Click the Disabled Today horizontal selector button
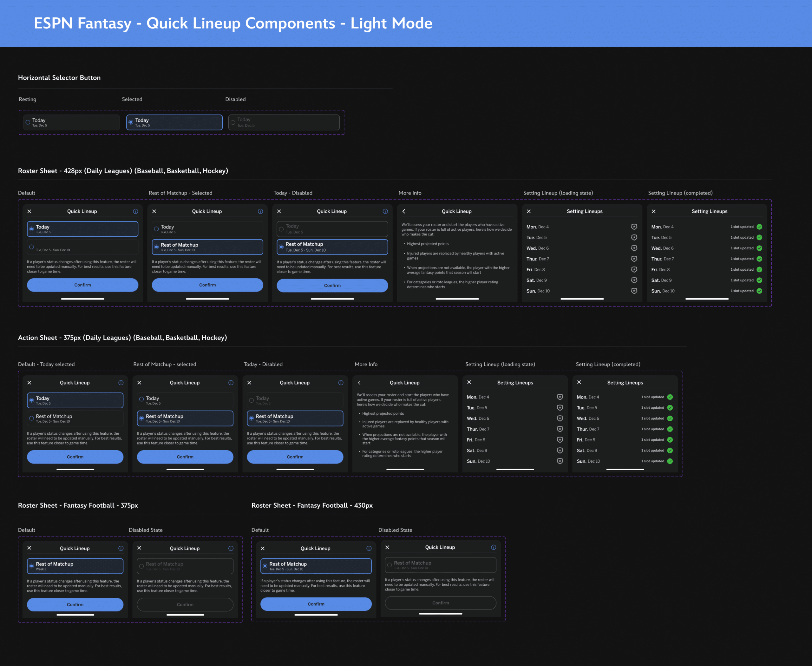Image resolution: width=812 pixels, height=666 pixels. point(284,122)
